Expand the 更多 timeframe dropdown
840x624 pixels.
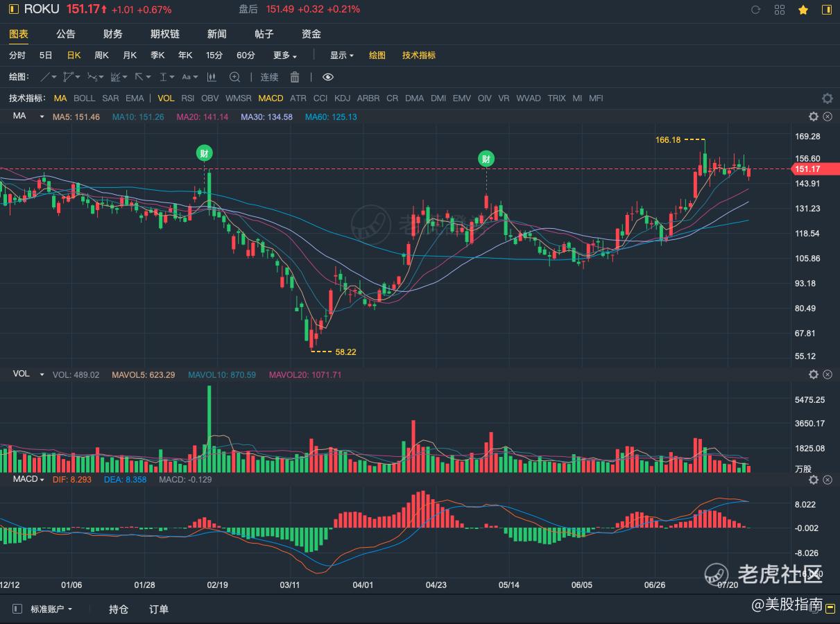285,55
